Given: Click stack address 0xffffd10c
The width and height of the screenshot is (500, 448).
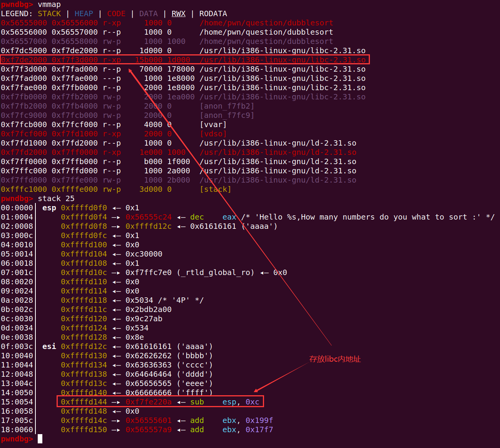Looking at the screenshot, I should tap(84, 273).
